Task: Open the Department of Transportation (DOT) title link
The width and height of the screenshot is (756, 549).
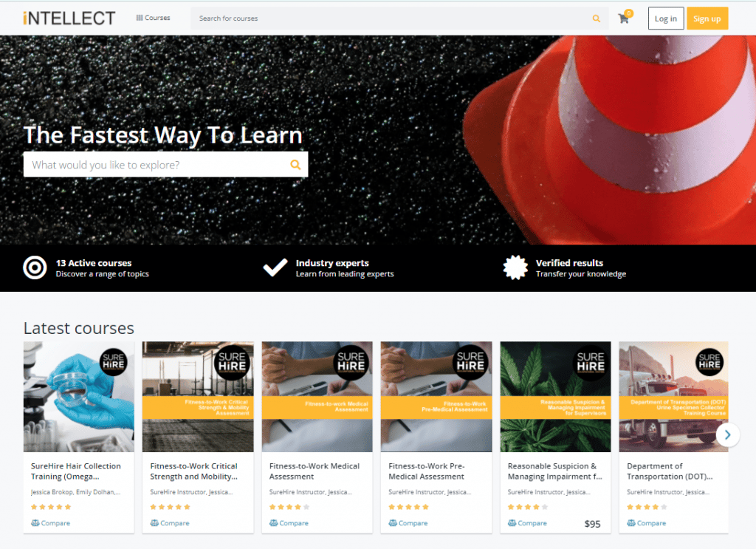Action: click(x=670, y=471)
